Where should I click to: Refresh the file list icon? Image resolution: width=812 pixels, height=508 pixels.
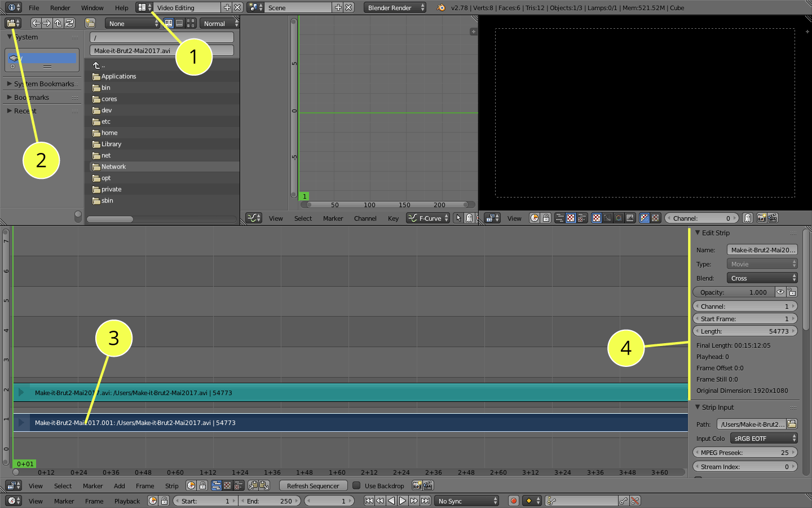pos(69,23)
